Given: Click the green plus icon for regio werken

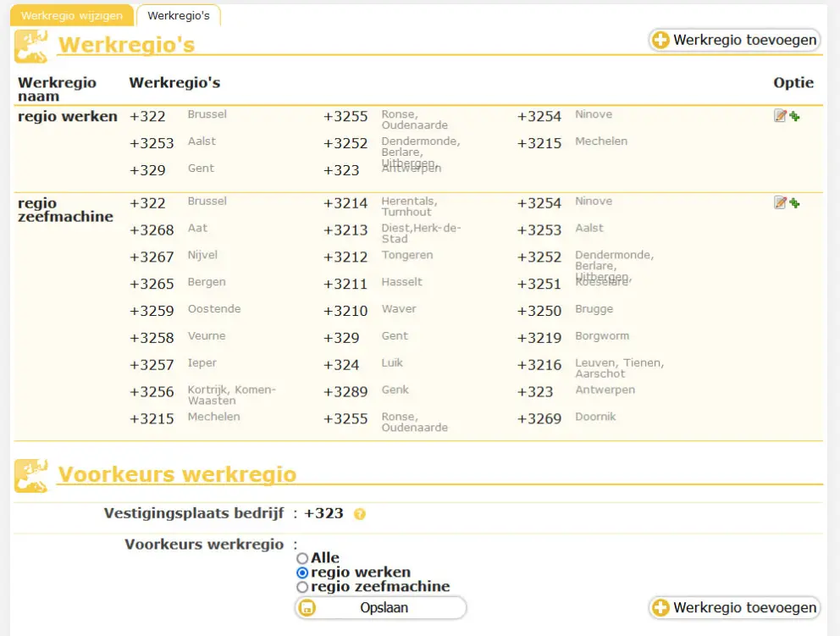Looking at the screenshot, I should (x=794, y=116).
